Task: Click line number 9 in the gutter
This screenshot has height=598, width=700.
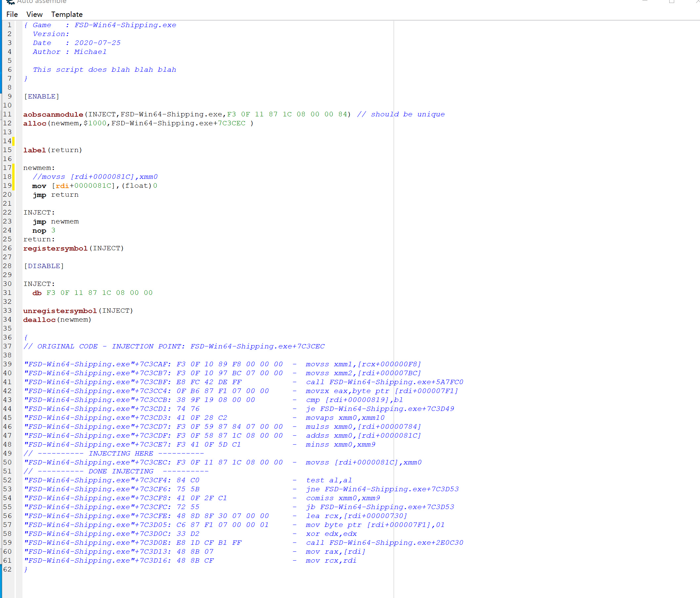Action: point(9,96)
